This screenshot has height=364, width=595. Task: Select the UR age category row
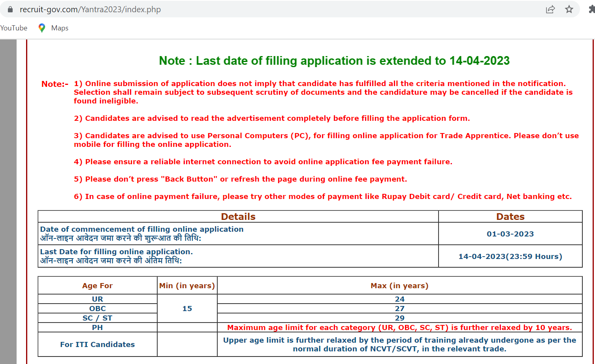(97, 299)
